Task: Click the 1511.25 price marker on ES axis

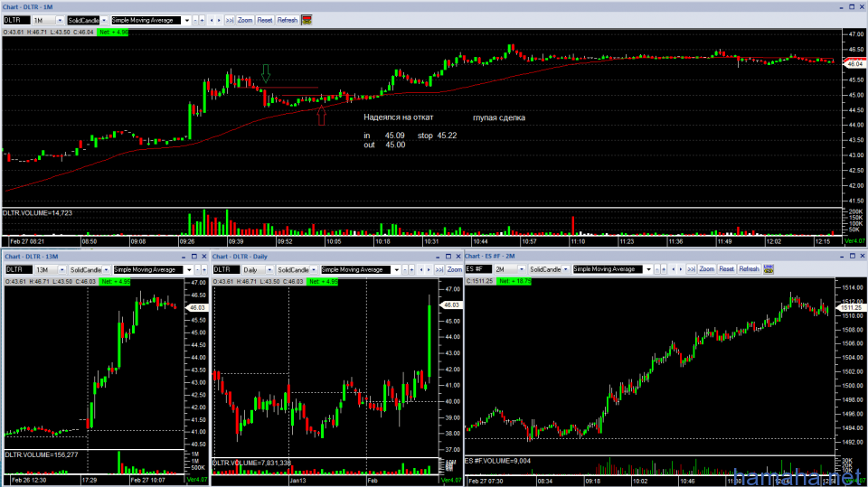Action: 851,308
